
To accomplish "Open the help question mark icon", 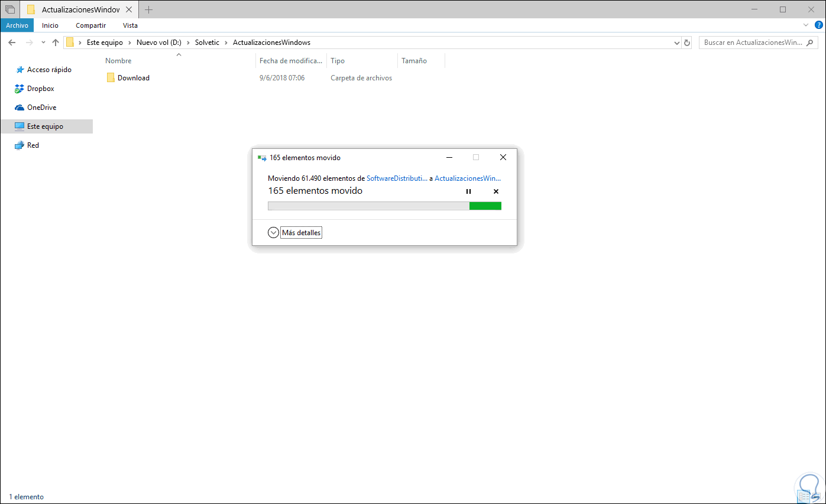I will 818,25.
